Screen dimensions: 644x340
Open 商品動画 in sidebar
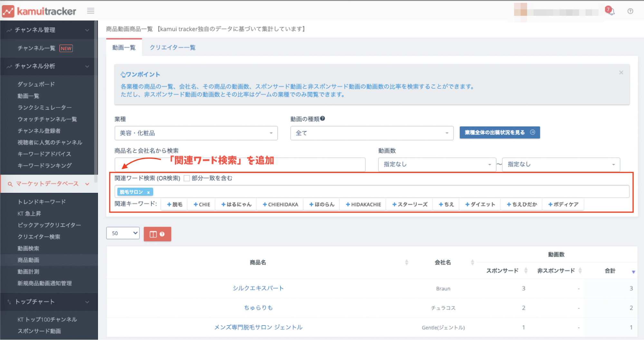coord(28,260)
